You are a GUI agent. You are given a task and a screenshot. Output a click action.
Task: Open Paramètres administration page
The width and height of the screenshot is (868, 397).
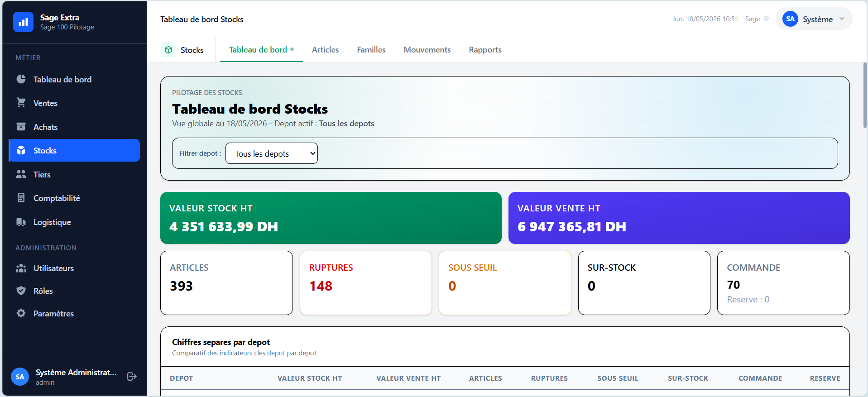74,313
